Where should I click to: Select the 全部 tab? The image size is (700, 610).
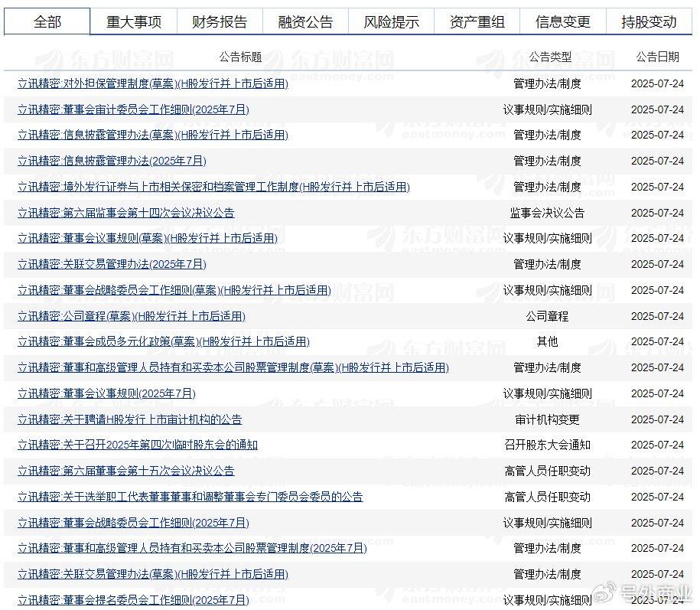coord(47,21)
